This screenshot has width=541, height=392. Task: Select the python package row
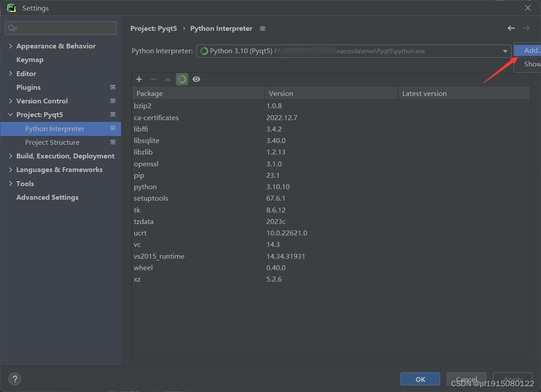(331, 187)
